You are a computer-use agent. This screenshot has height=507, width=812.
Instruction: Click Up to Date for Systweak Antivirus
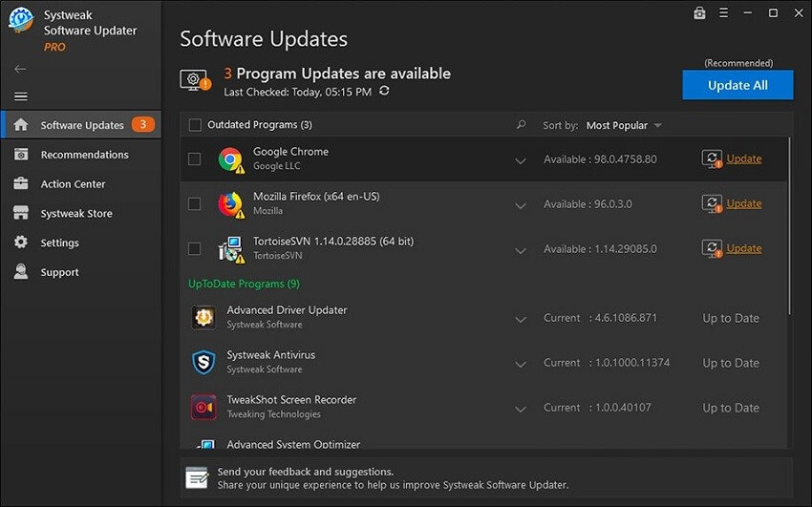731,363
